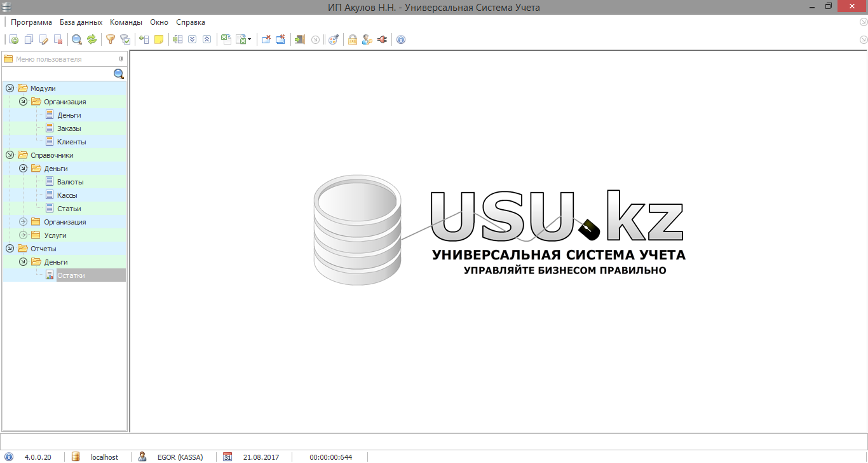The image size is (868, 463).
Task: Collapse Организация node under Модули
Action: coord(23,102)
